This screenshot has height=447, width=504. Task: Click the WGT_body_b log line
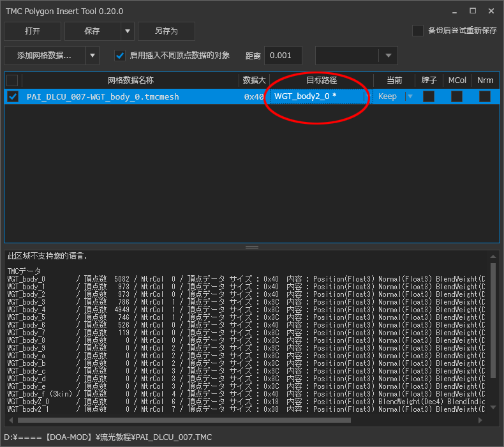pos(246,363)
